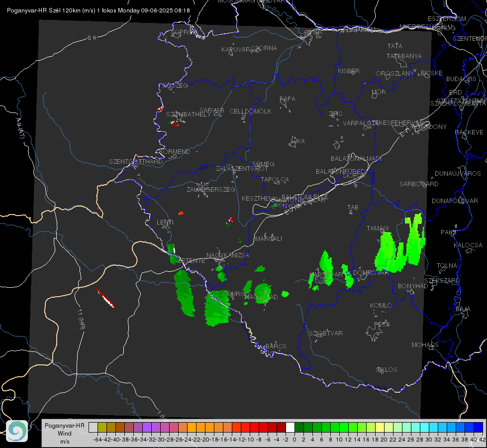Select the RACKEVE label

469,132
